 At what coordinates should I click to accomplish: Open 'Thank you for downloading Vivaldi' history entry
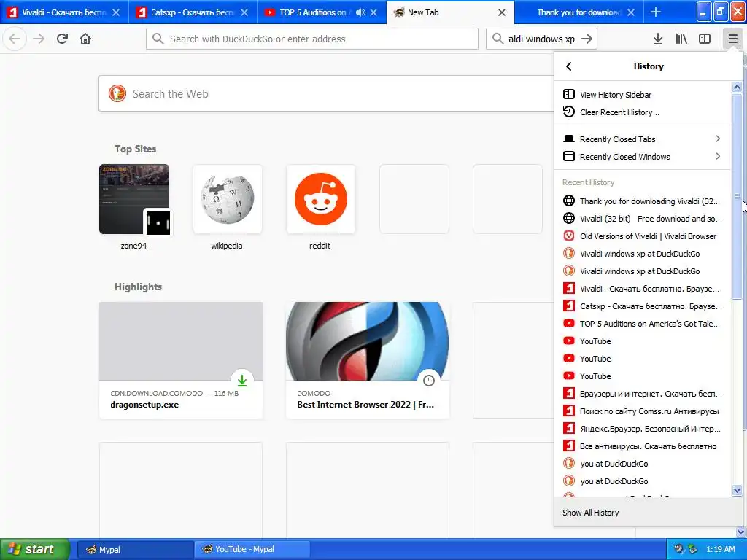click(642, 201)
